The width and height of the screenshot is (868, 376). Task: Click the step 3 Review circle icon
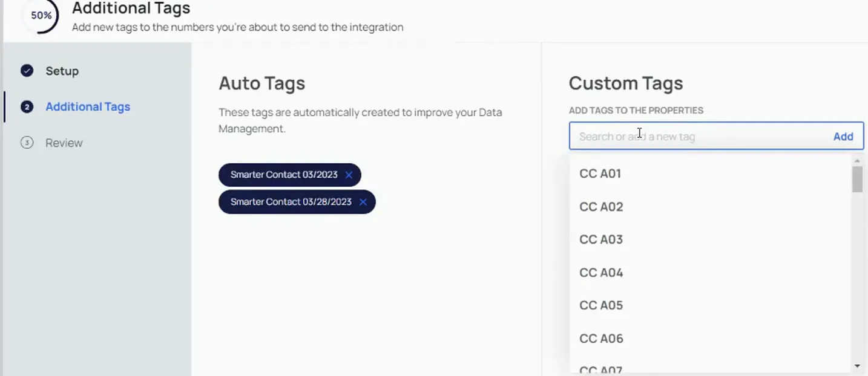click(27, 143)
